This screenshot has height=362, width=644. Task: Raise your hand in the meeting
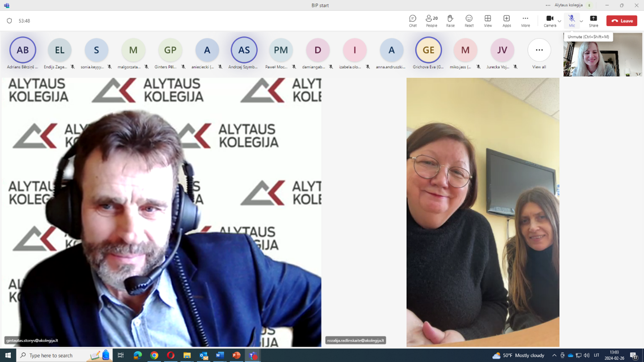coord(450,21)
